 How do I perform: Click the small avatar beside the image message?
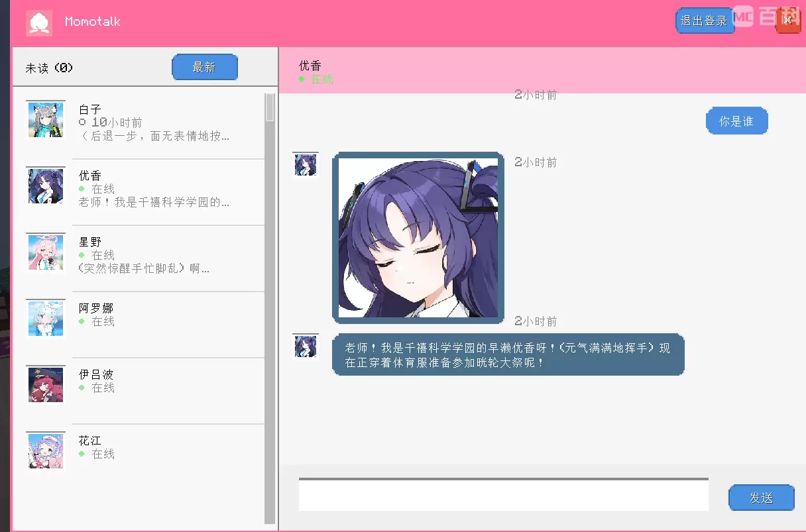point(306,164)
